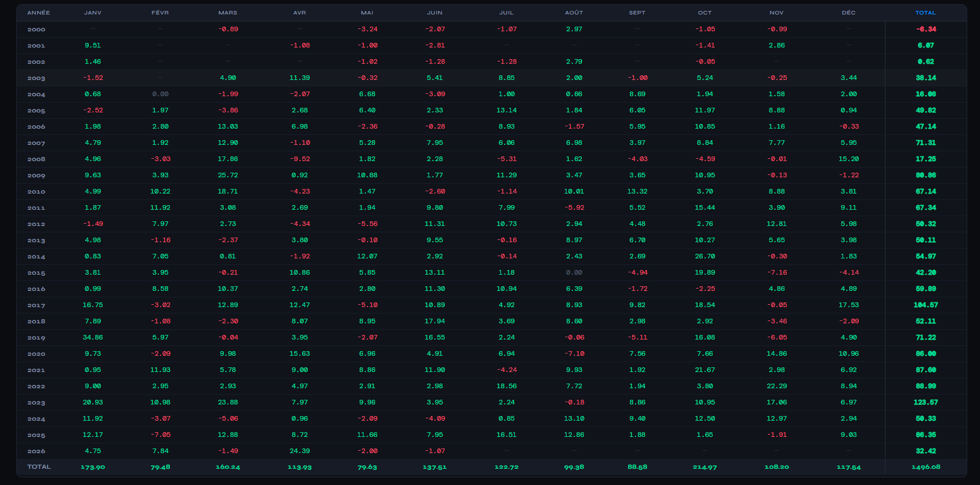Click the ANNÉE column header
The height and width of the screenshot is (485, 980).
38,13
